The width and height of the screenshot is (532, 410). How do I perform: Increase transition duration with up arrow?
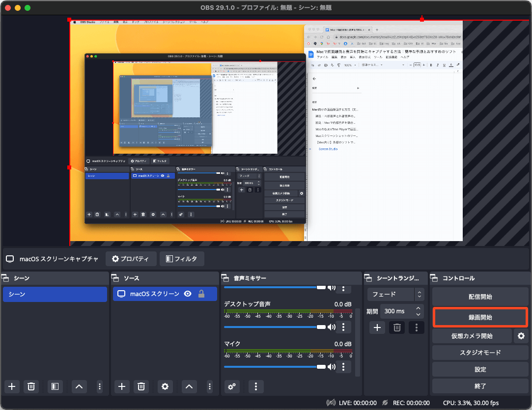(x=419, y=308)
